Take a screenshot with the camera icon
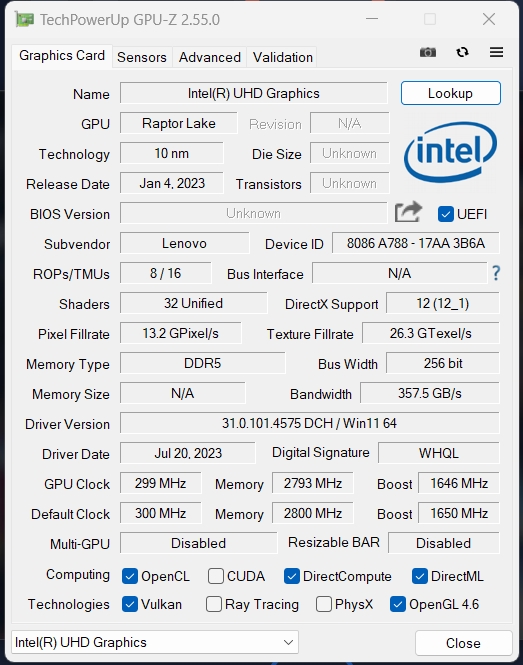Image resolution: width=523 pixels, height=665 pixels. pyautogui.click(x=428, y=52)
